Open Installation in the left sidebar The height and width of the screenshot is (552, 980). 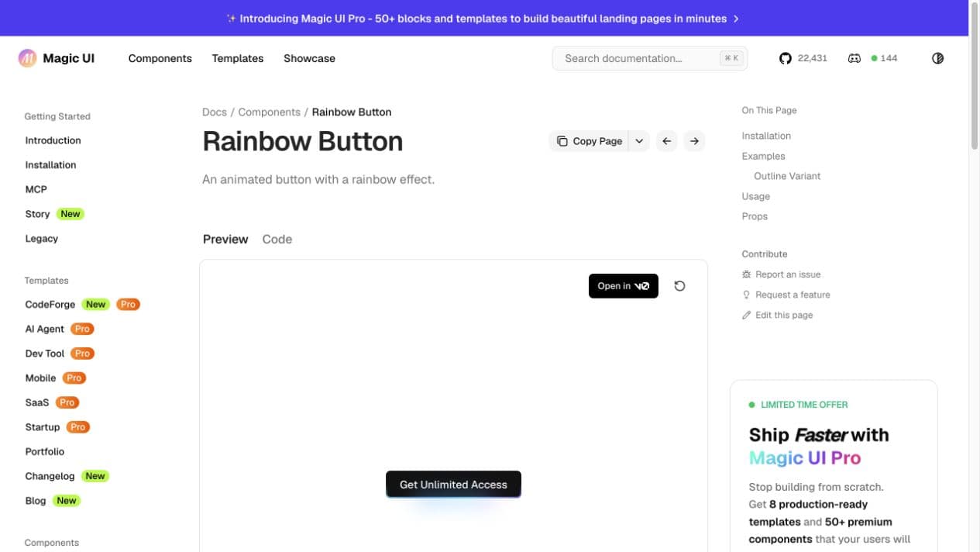coord(50,165)
